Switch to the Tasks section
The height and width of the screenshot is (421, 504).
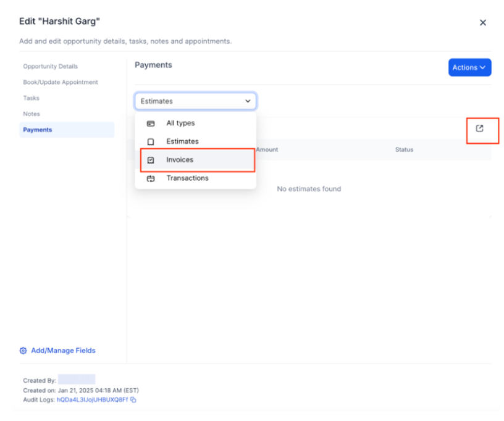coord(31,98)
